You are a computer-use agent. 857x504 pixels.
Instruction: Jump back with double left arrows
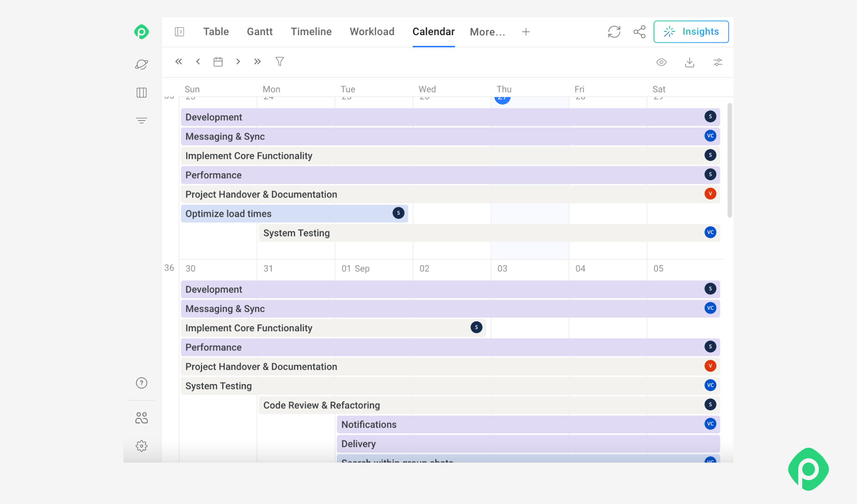pos(179,61)
